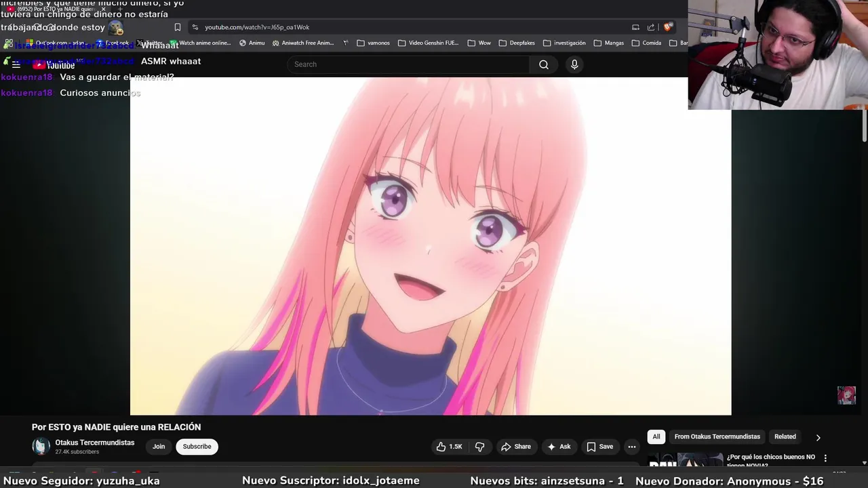This screenshot has height=488, width=868.
Task: Open the more actions three-dot menu
Action: click(632, 447)
